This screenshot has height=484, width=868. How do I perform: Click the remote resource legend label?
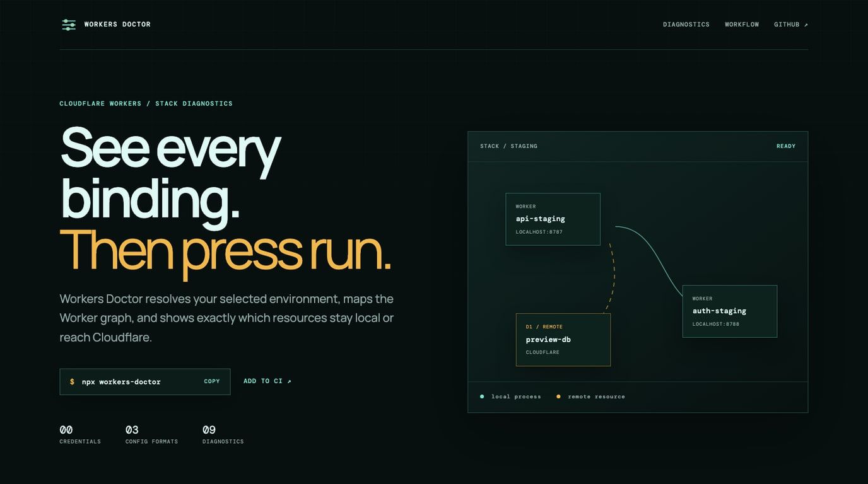tap(597, 396)
